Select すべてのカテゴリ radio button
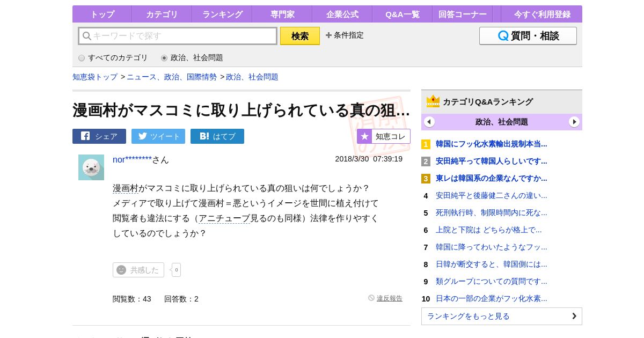 (82, 58)
